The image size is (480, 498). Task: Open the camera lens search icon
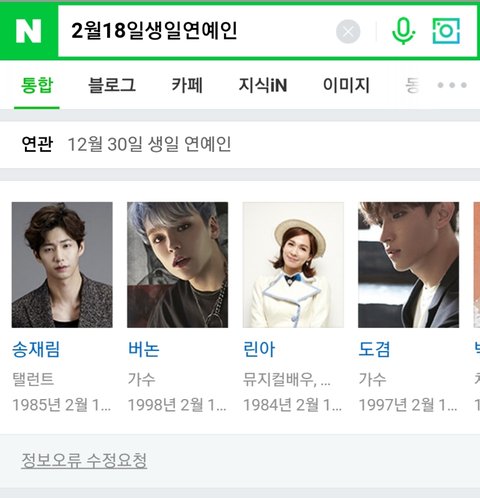click(x=446, y=31)
